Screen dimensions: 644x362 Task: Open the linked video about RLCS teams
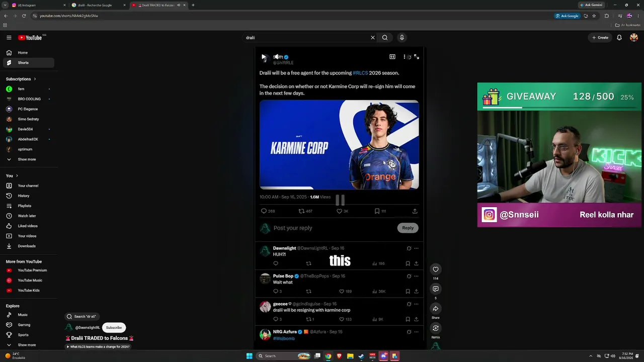tap(99, 347)
